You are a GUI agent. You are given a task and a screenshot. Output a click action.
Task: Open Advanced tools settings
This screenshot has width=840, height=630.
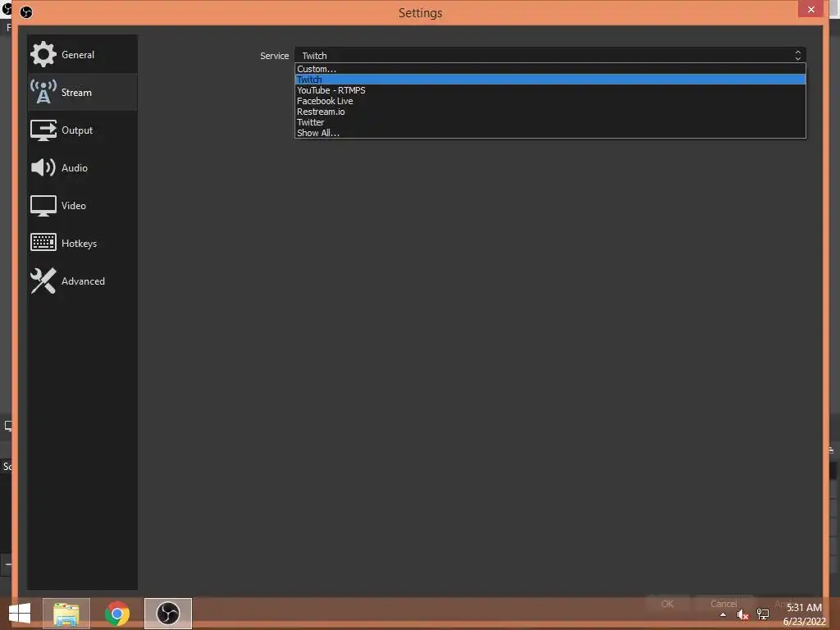point(82,281)
